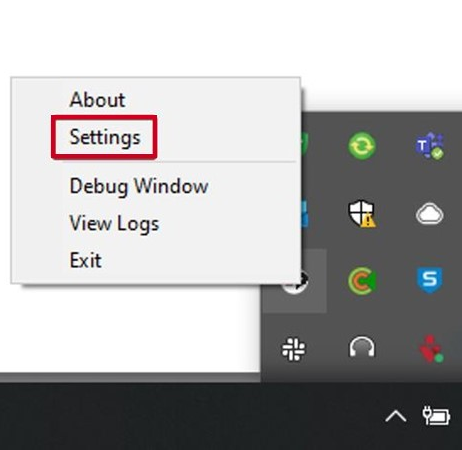Screen dimensions: 462x450
Task: Click the partially hidden green shield icon
Action: point(305,144)
